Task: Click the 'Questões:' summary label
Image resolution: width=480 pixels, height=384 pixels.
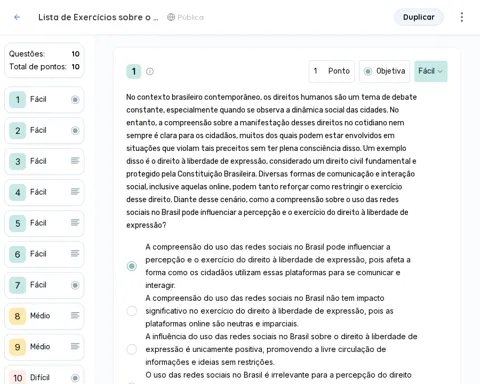Action: pyautogui.click(x=27, y=54)
